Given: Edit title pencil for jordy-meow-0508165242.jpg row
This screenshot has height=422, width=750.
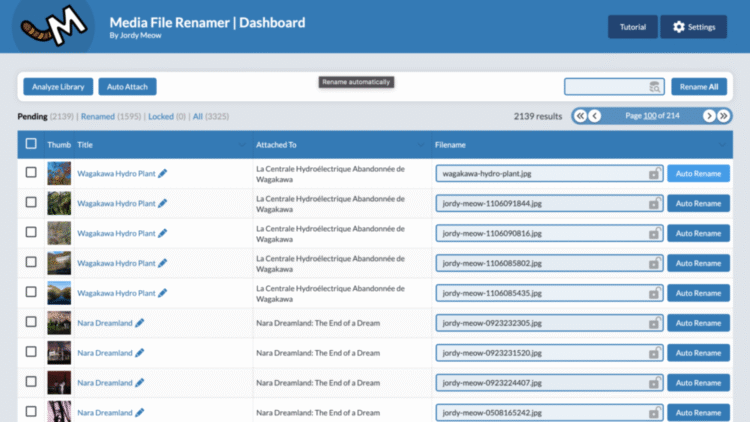Looking at the screenshot, I should pos(140,412).
